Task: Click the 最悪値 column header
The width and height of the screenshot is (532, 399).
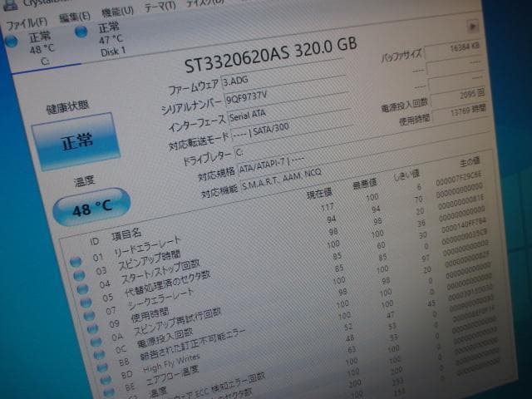Action: [x=364, y=185]
